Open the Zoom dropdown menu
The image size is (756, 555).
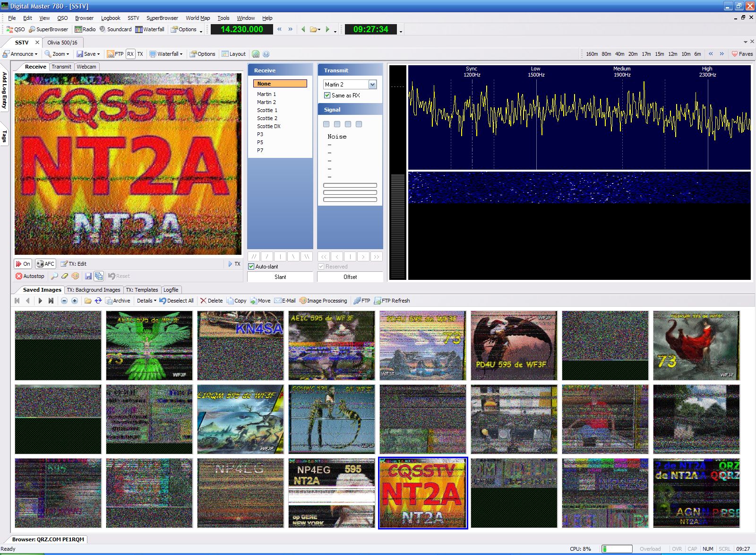[57, 54]
